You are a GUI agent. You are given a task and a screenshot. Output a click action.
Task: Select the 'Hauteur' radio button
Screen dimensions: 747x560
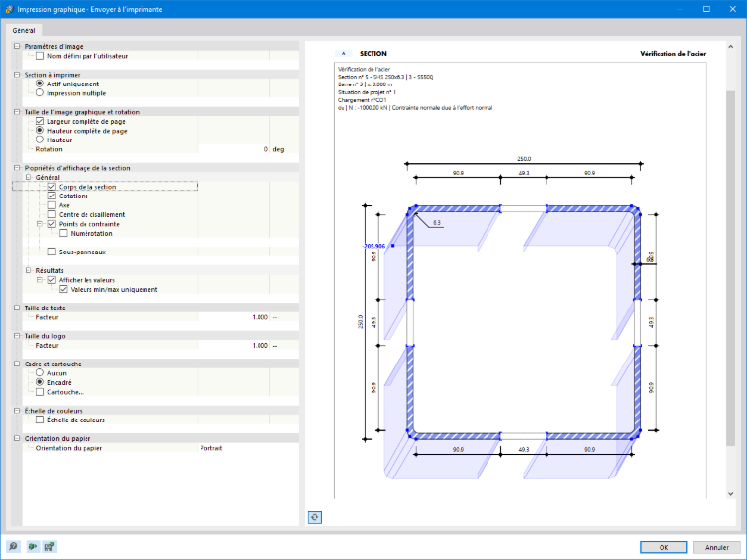40,140
